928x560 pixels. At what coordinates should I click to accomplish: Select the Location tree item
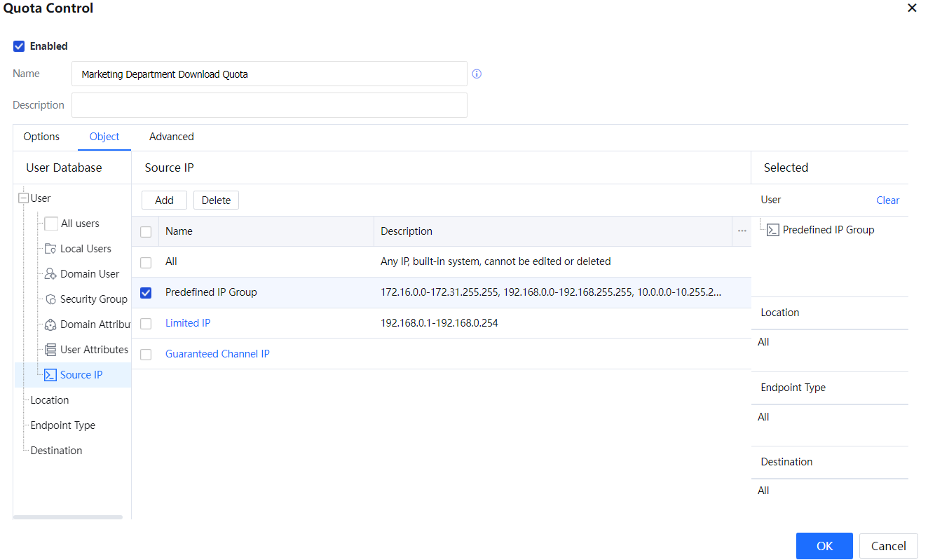click(x=50, y=400)
